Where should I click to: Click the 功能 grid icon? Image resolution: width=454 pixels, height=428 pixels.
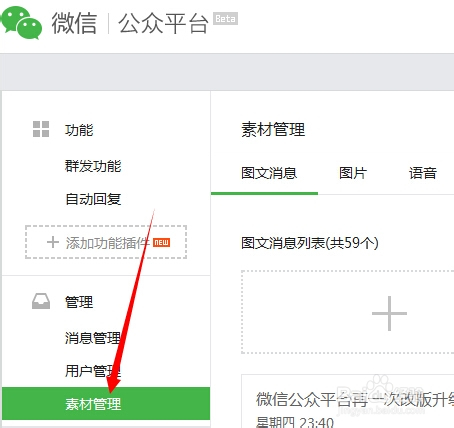[x=41, y=129]
